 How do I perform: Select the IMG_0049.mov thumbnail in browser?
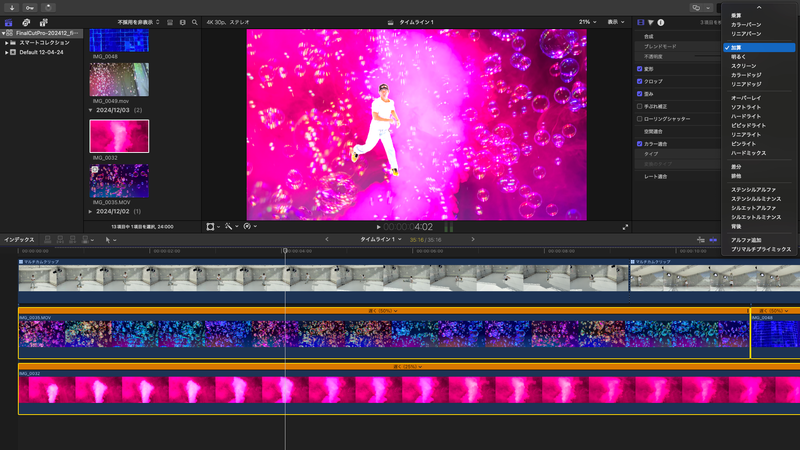[119, 80]
